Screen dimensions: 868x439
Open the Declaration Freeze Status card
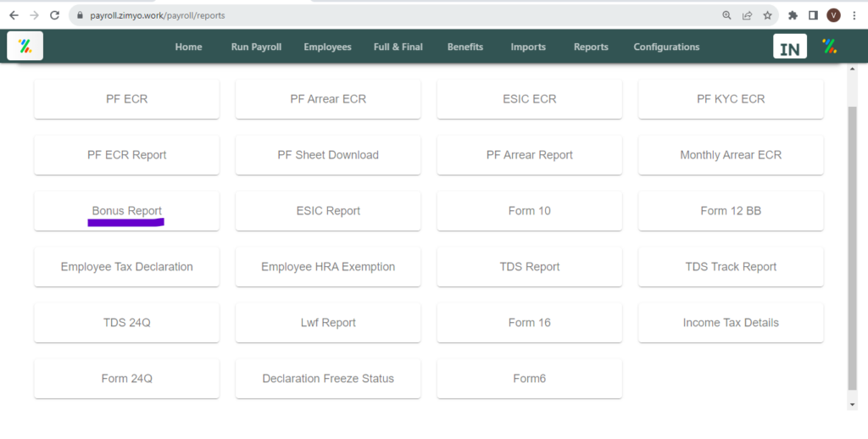[x=328, y=379]
